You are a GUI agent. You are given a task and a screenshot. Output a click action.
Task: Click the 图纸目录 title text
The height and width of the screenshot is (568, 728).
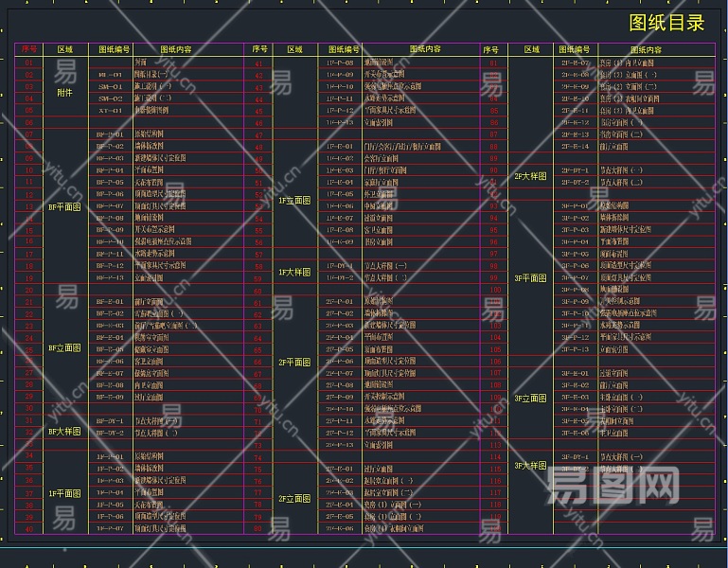(x=666, y=23)
